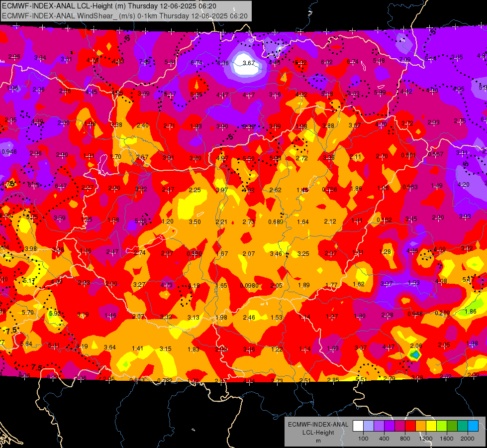Click the shear value 5.00
Image resolution: width=487 pixels, height=448 pixels.
tap(140, 221)
